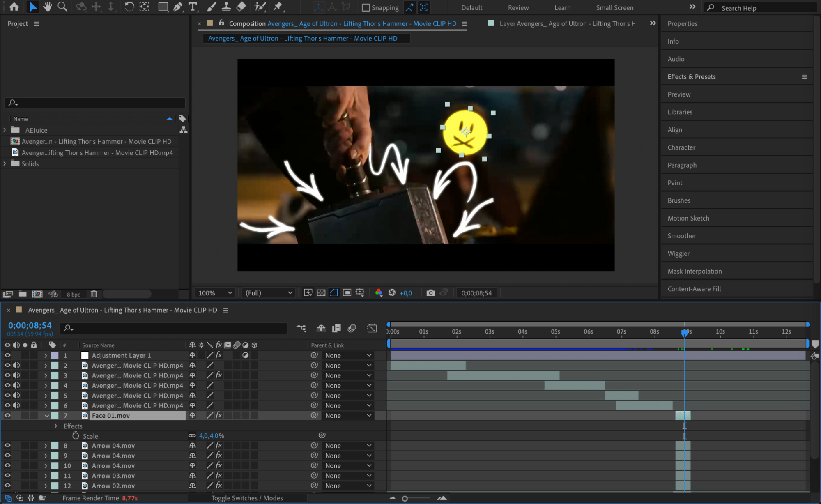Select the Pen tool in toolbar
This screenshot has height=504, width=821.
click(x=178, y=7)
